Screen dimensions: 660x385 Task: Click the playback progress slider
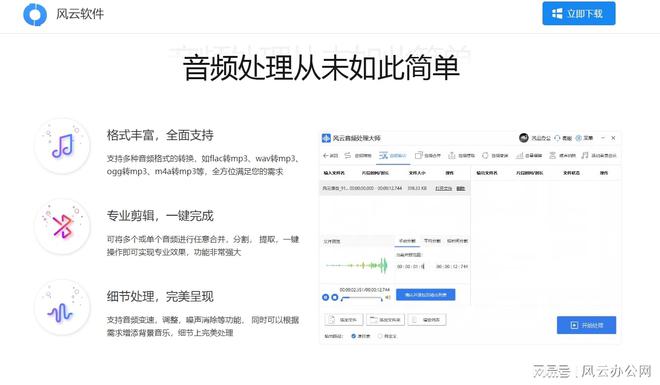coord(362,298)
